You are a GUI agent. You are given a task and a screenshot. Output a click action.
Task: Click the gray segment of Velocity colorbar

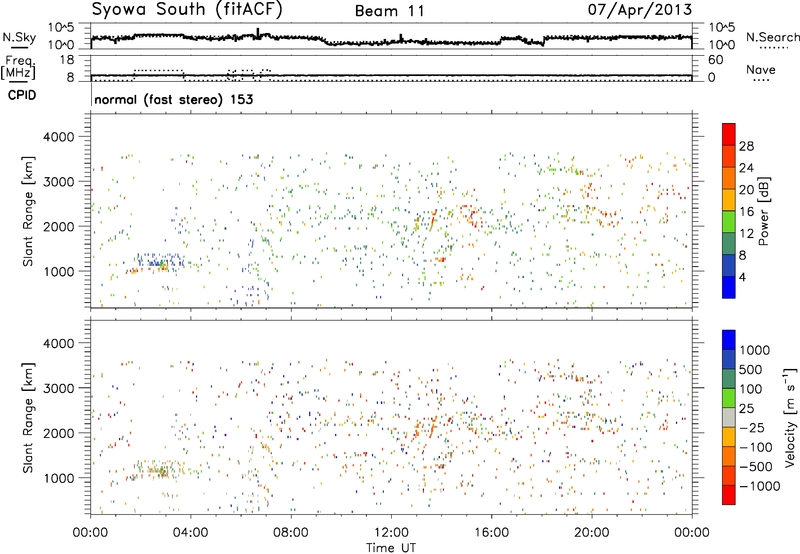coord(729,418)
